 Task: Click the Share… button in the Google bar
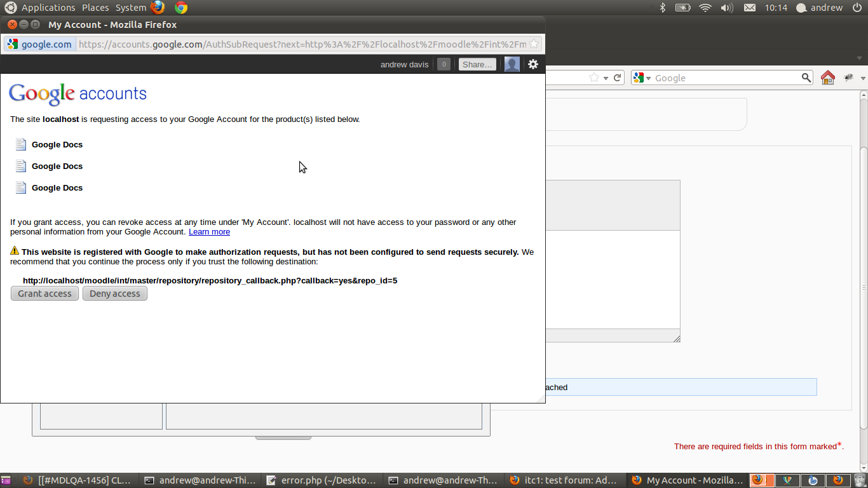click(x=477, y=64)
